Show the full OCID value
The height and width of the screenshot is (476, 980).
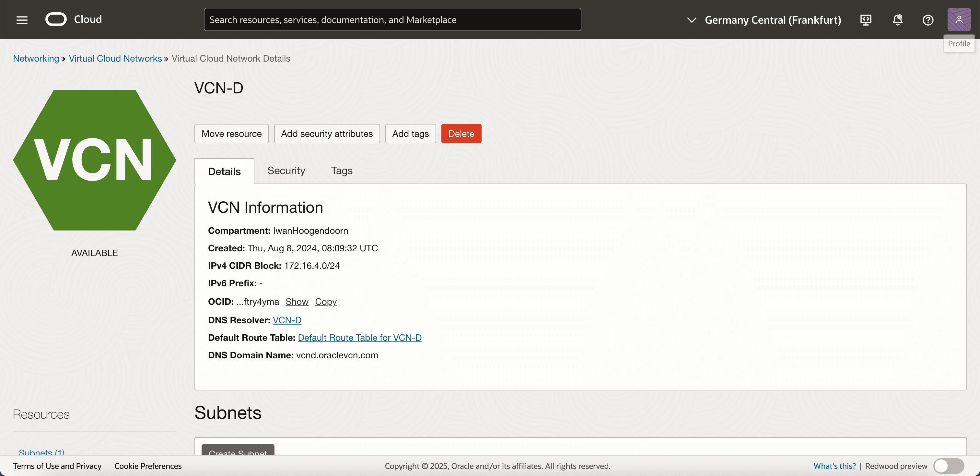(297, 301)
